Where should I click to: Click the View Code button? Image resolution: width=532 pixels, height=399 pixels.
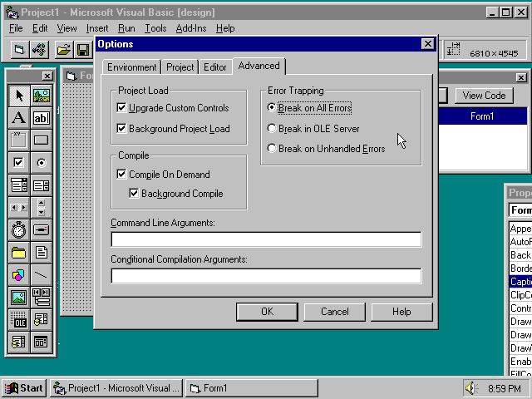click(x=484, y=96)
